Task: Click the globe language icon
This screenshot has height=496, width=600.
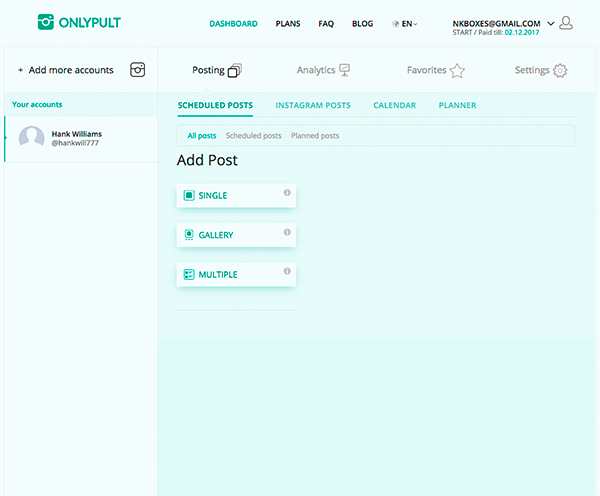Action: [x=396, y=24]
